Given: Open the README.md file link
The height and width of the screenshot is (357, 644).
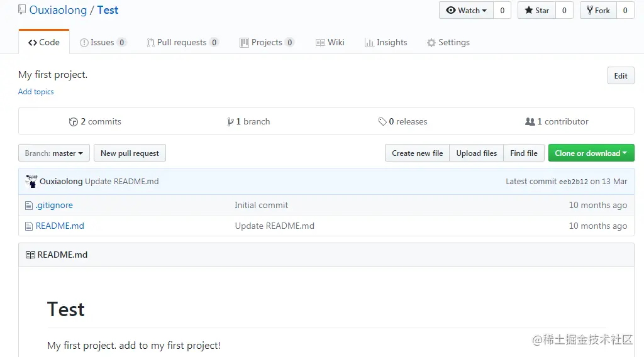Looking at the screenshot, I should pos(60,226).
